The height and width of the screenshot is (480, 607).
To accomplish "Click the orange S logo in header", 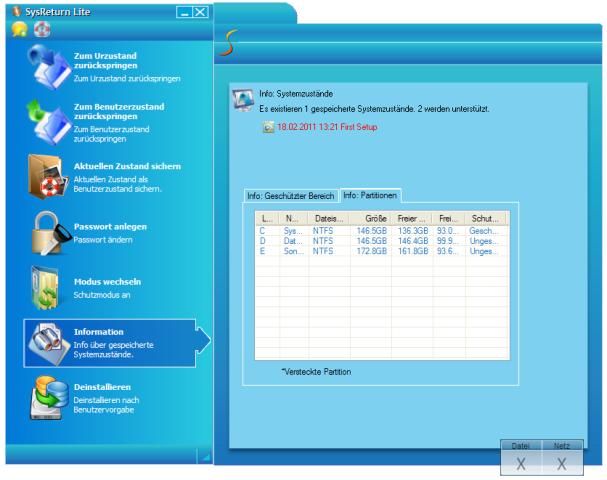I will pyautogui.click(x=228, y=43).
